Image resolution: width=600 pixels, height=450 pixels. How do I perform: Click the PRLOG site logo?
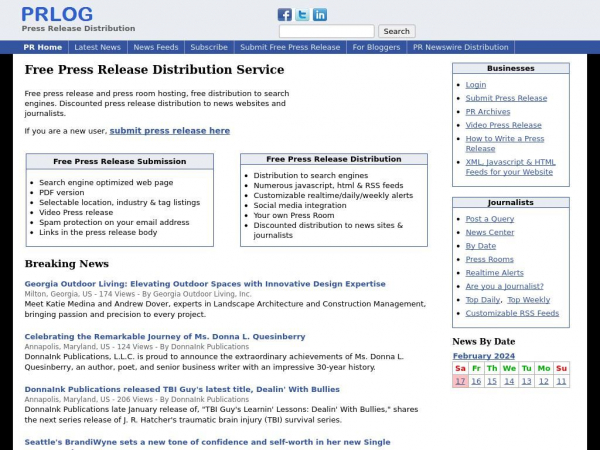tap(57, 14)
